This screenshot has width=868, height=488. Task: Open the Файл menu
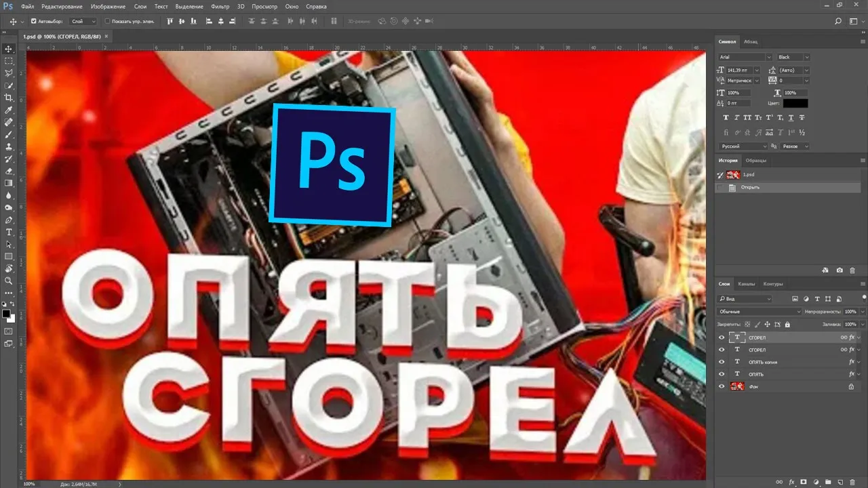[27, 6]
